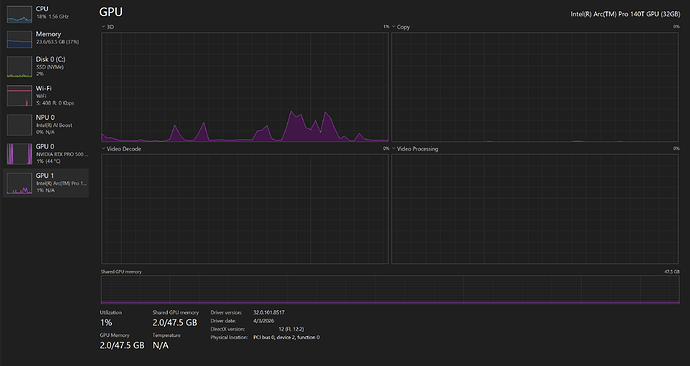Image resolution: width=690 pixels, height=366 pixels.
Task: Click DirectX version 12 (FL 12.2)
Action: 291,329
